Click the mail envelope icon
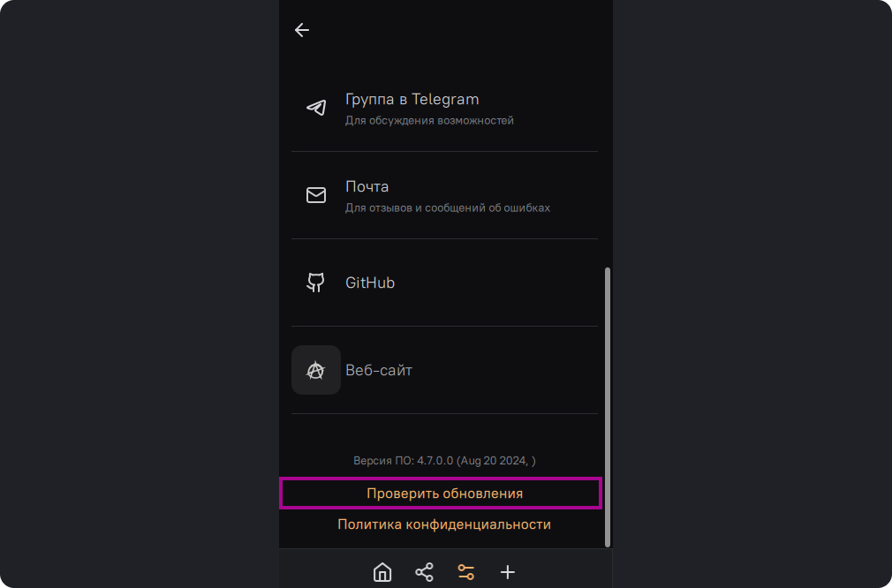 316,195
